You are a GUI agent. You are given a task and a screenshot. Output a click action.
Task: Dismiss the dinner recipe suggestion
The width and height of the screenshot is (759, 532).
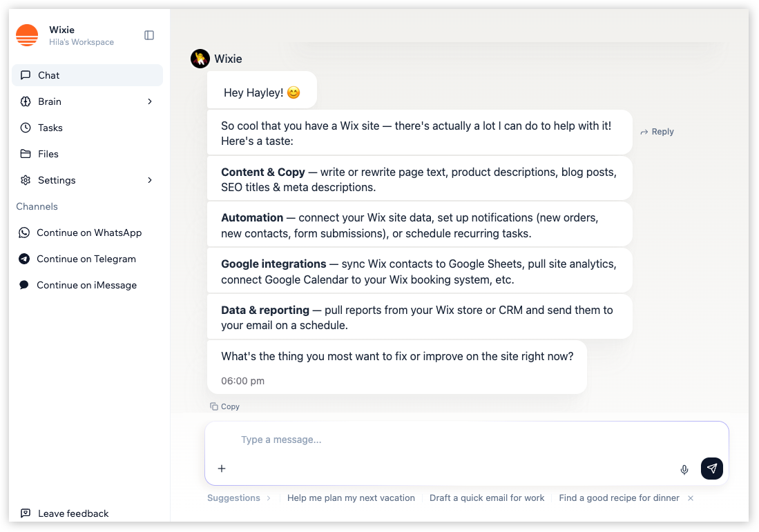(x=691, y=497)
